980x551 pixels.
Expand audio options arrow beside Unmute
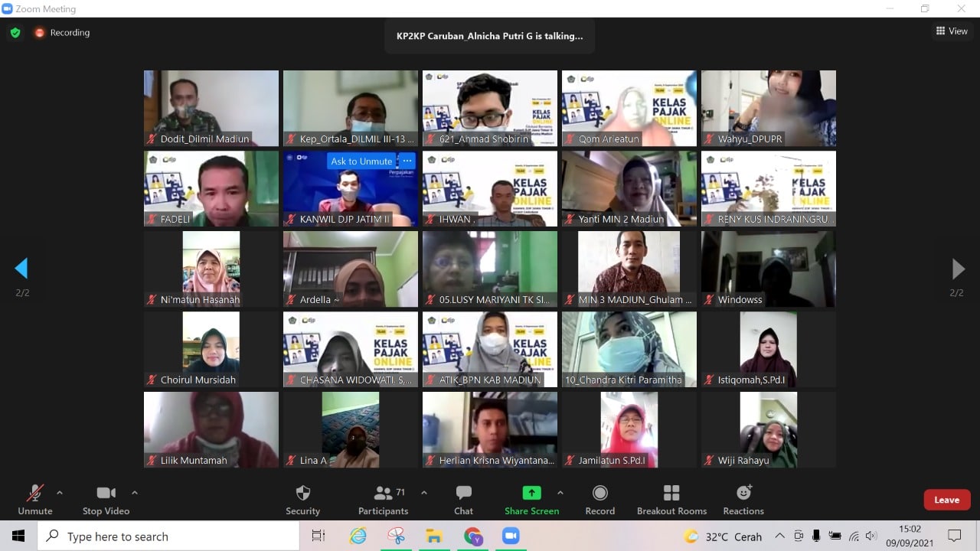tap(60, 493)
